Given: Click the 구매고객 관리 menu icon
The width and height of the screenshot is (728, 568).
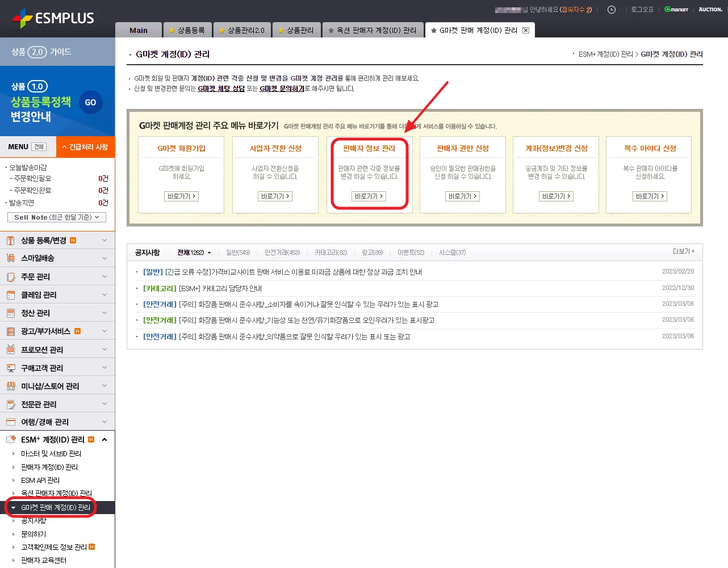Looking at the screenshot, I should point(11,368).
